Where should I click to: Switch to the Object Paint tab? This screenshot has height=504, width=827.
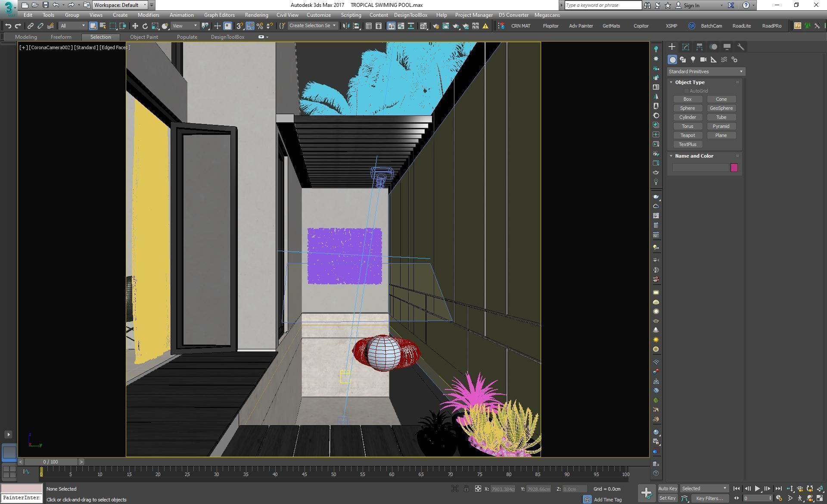click(x=144, y=37)
